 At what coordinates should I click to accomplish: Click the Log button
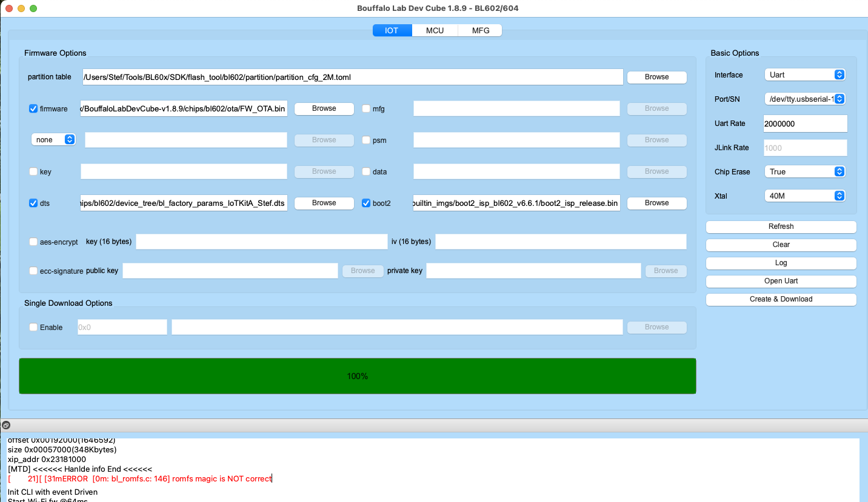click(781, 263)
